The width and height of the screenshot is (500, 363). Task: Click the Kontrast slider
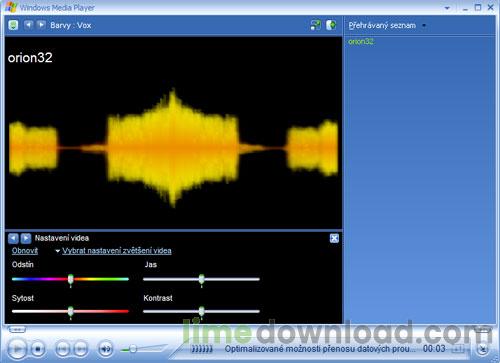(x=201, y=311)
